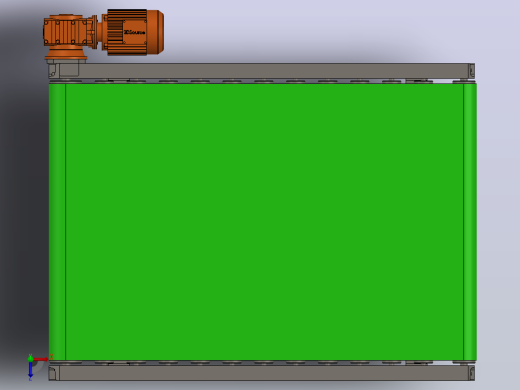Select the left end roller of the belt
The image size is (520, 390).
(57, 222)
